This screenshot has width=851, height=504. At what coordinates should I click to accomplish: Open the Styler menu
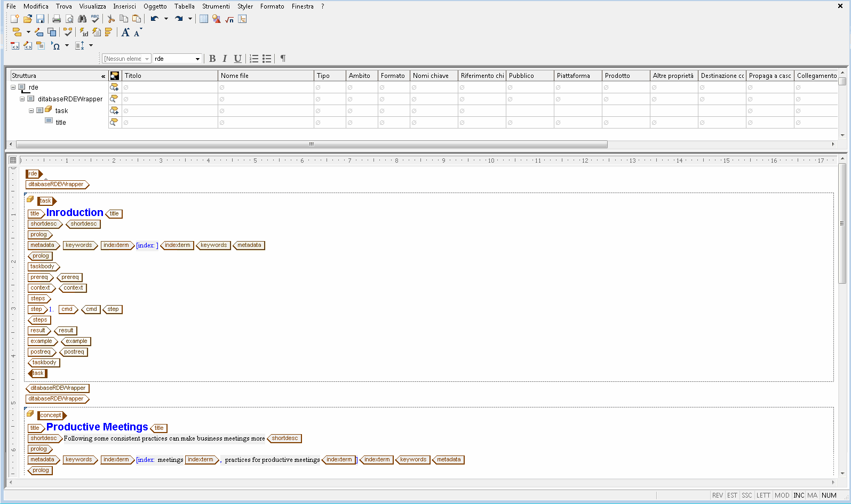pos(245,6)
